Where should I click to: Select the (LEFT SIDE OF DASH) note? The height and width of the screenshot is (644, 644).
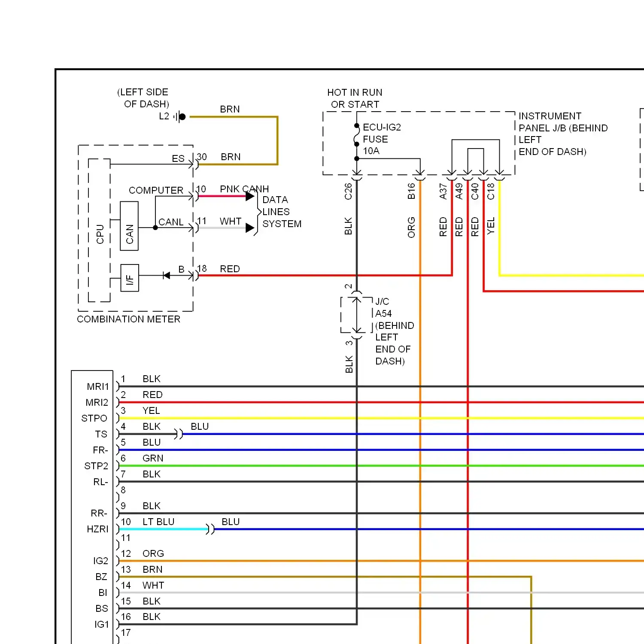[143, 98]
